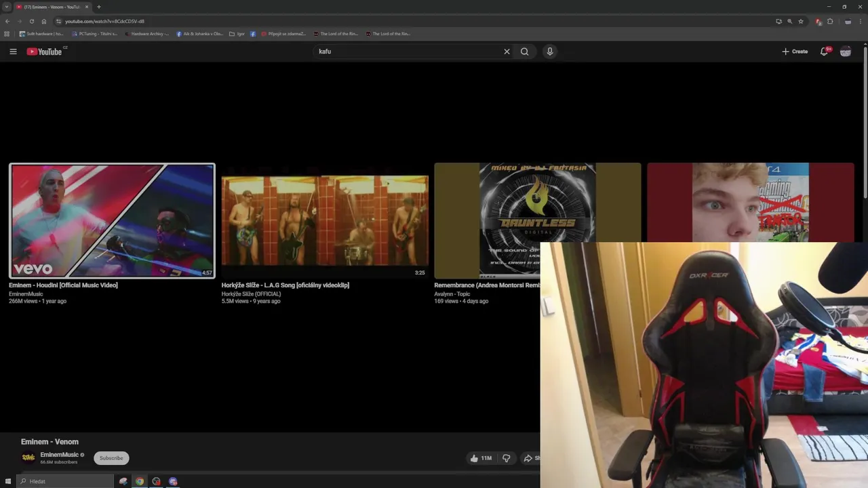This screenshot has width=868, height=488.
Task: Open a new browser tab
Action: 98,7
